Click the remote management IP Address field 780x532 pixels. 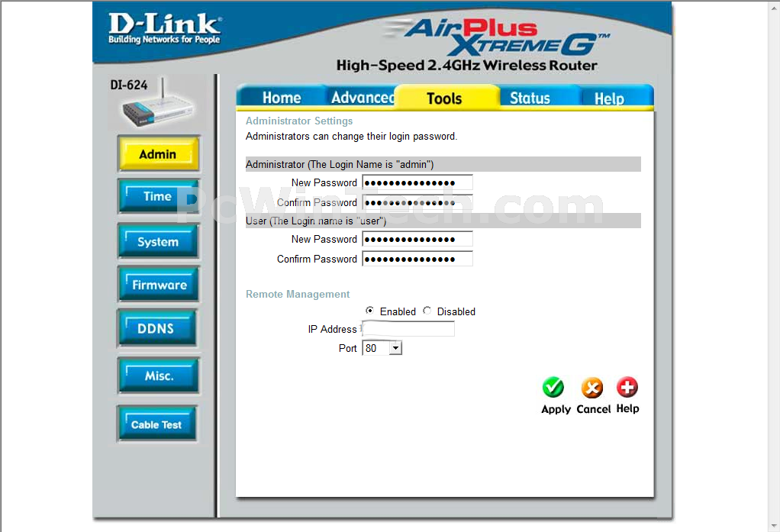[408, 328]
